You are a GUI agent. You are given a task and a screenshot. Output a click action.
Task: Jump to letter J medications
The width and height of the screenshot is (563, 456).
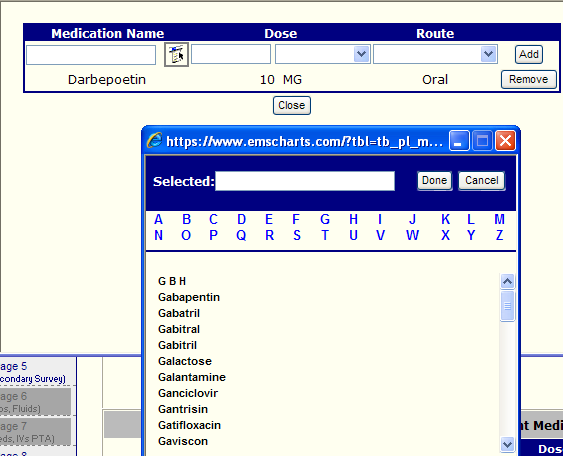pos(413,219)
